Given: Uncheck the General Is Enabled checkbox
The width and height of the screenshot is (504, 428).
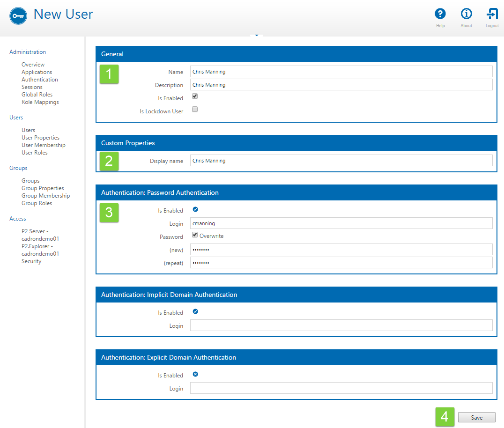Looking at the screenshot, I should pyautogui.click(x=195, y=96).
